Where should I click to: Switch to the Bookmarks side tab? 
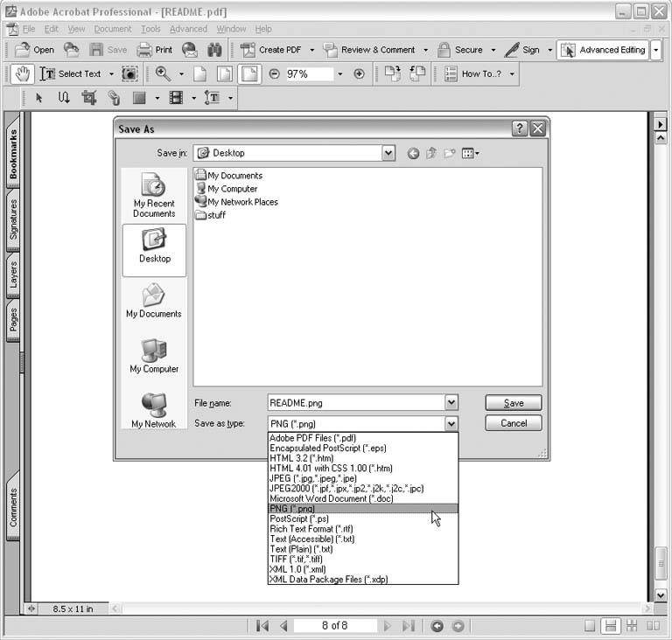click(x=13, y=155)
